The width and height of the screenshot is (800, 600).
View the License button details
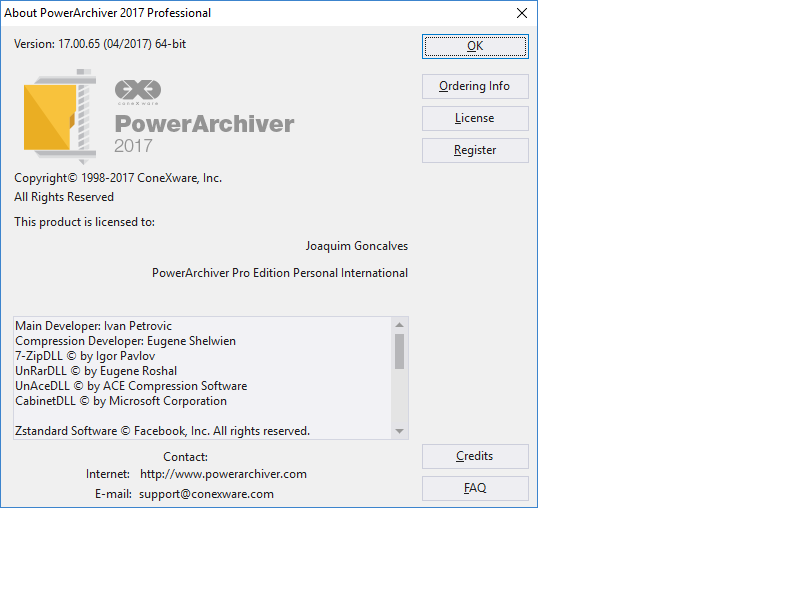click(475, 118)
